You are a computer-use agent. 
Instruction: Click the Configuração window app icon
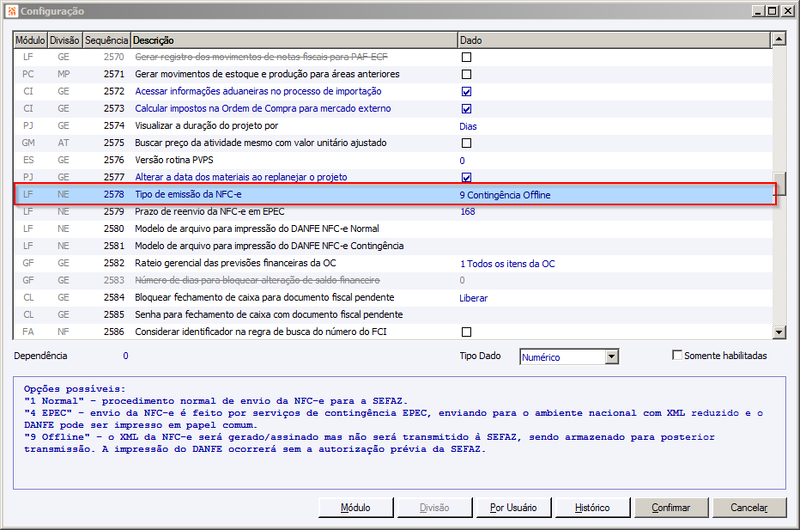point(12,11)
